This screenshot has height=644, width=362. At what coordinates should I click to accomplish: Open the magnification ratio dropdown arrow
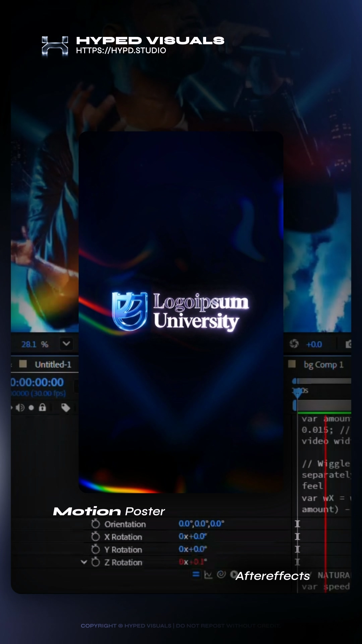pos(66,344)
